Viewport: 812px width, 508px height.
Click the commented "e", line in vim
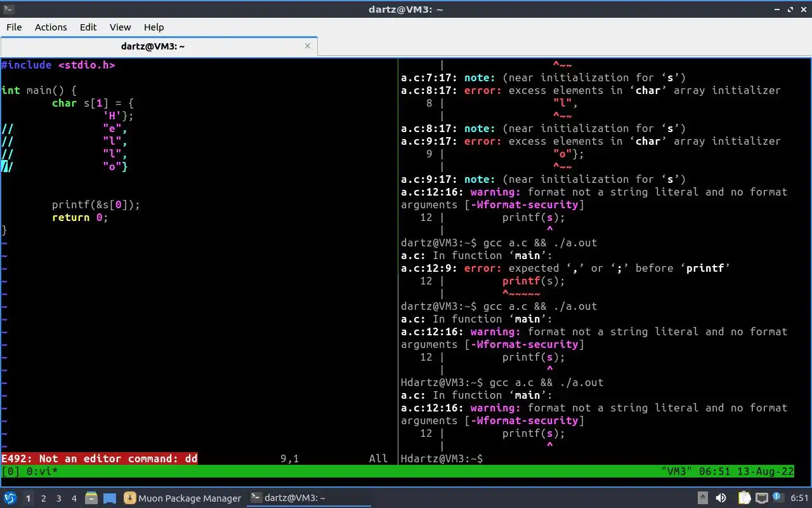(x=65, y=128)
